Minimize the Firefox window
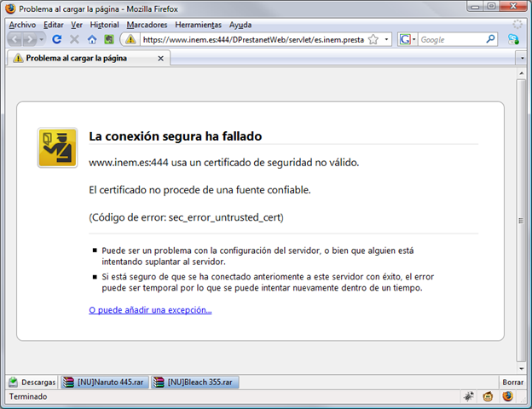 [476, 7]
